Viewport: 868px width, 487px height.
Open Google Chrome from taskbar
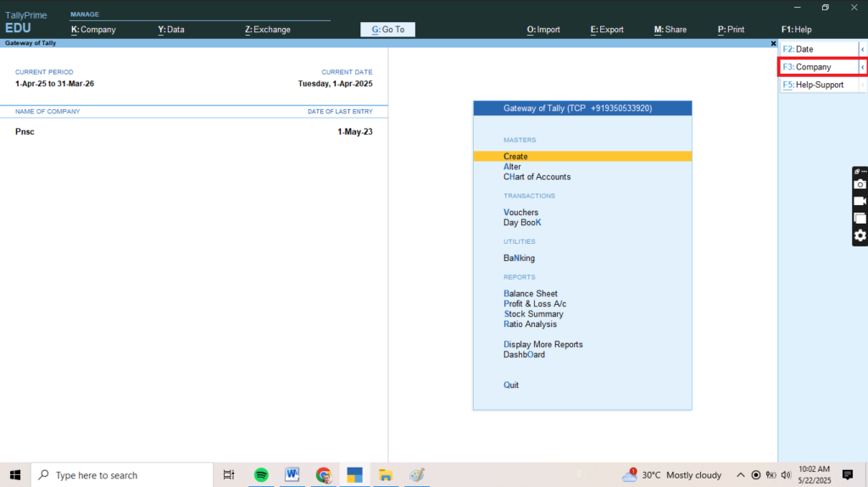tap(323, 475)
